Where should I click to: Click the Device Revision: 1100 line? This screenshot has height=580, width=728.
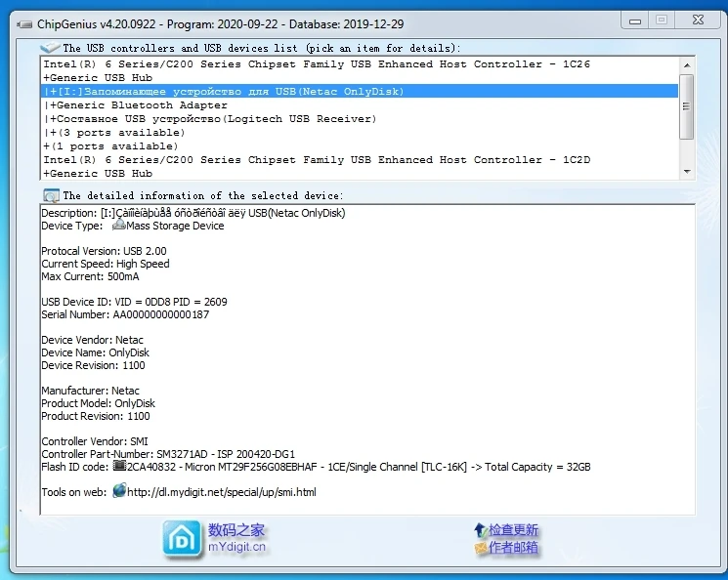click(x=94, y=365)
